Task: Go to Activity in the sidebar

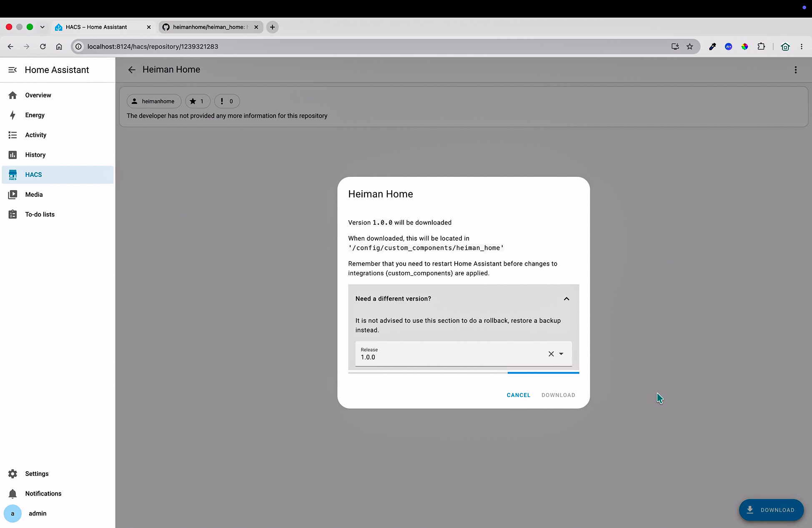Action: (58, 135)
